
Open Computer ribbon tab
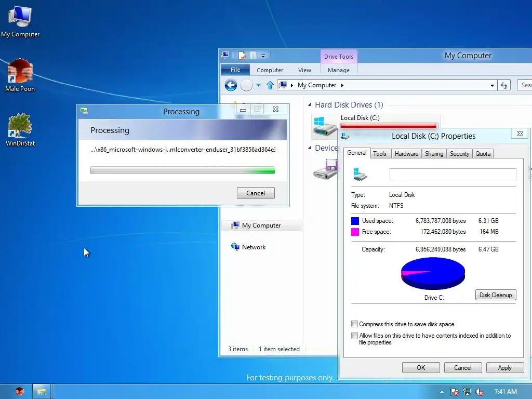pos(270,70)
